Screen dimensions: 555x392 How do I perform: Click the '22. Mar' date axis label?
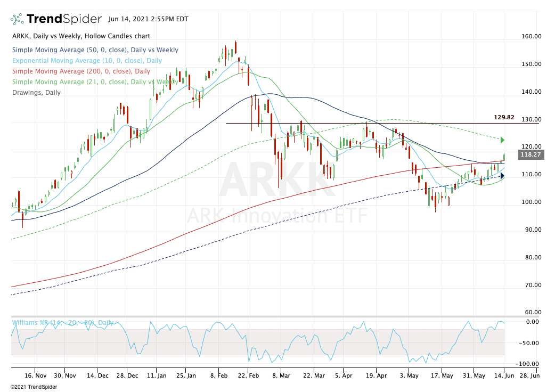[x=314, y=375]
